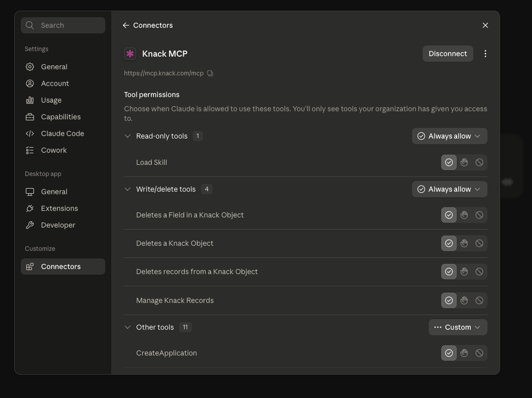Collapse the Other tools section
The height and width of the screenshot is (398, 532).
(128, 327)
